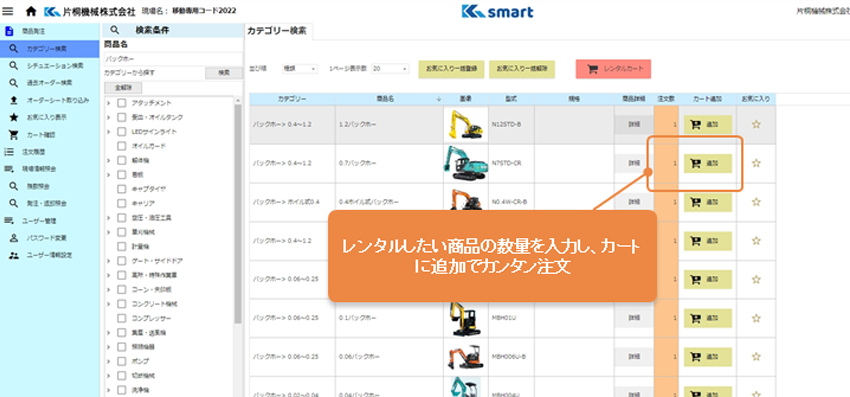Check the LEDサインライト category box
The image size is (850, 397).
(121, 132)
